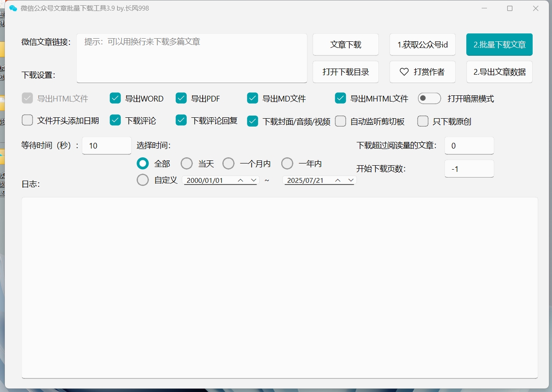The width and height of the screenshot is (552, 392).
Task: Enable the 自动监听剪切板 checkbox
Action: click(340, 121)
